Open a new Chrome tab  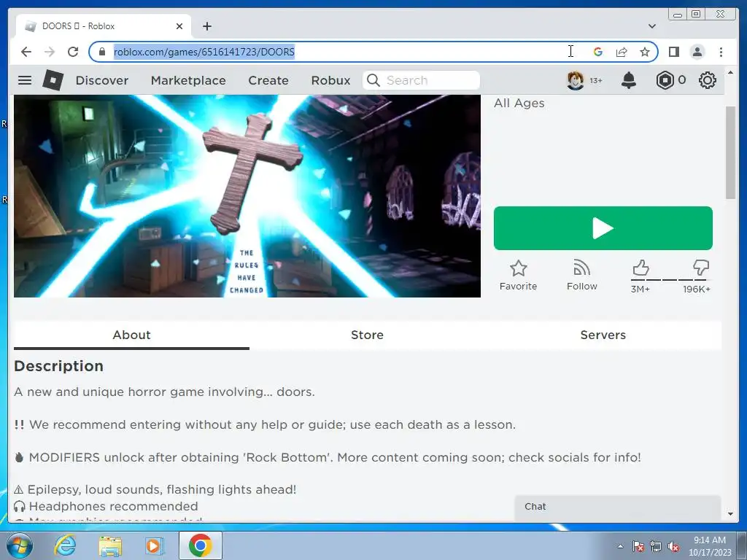206,26
